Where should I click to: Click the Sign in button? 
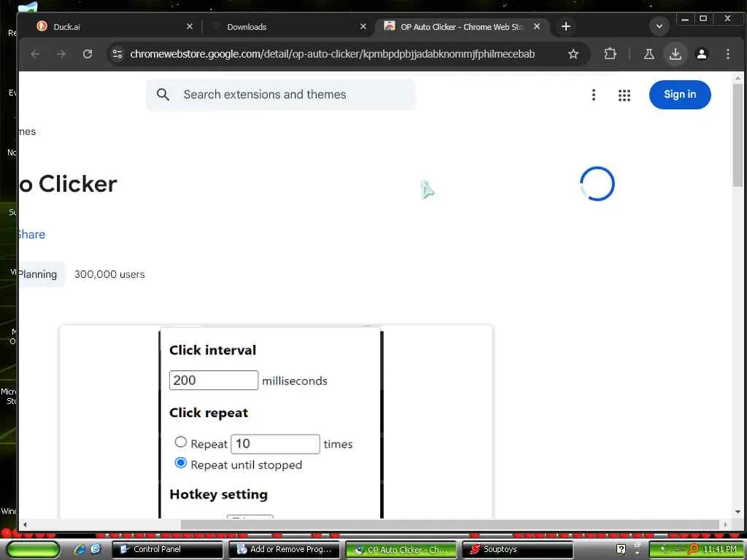click(x=680, y=94)
